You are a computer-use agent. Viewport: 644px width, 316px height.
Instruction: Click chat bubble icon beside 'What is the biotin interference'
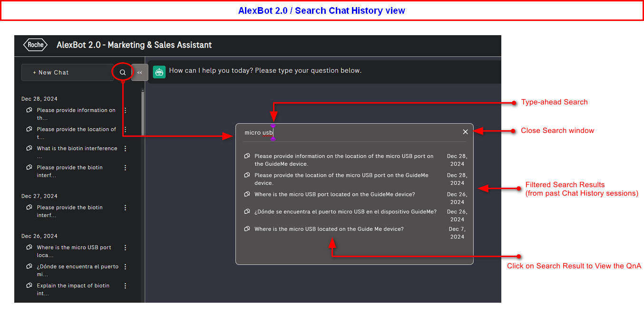[29, 148]
